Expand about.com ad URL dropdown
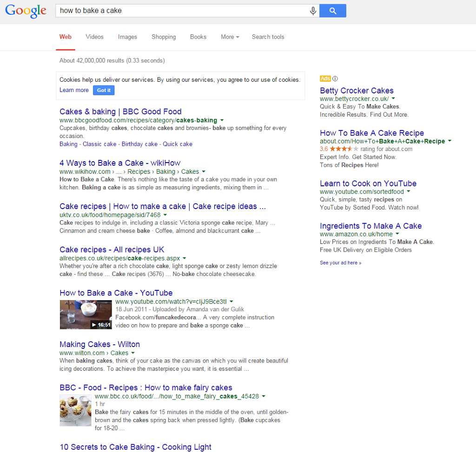This screenshot has width=476, height=452. (x=450, y=141)
